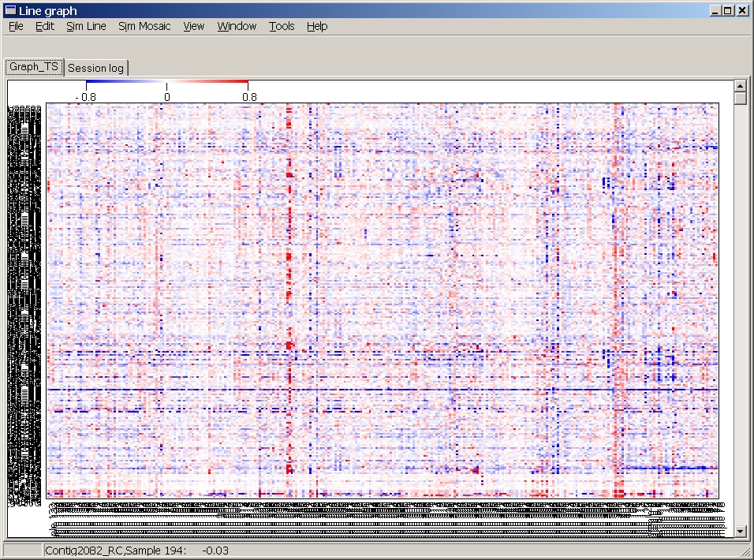
Task: Switch to the Graph_TS tab
Action: point(34,68)
